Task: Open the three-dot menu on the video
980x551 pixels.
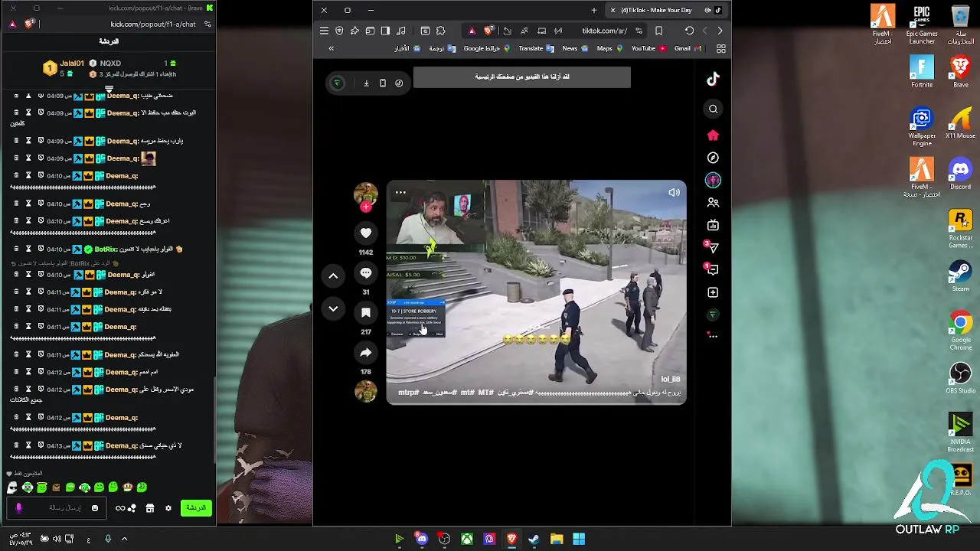Action: [400, 193]
